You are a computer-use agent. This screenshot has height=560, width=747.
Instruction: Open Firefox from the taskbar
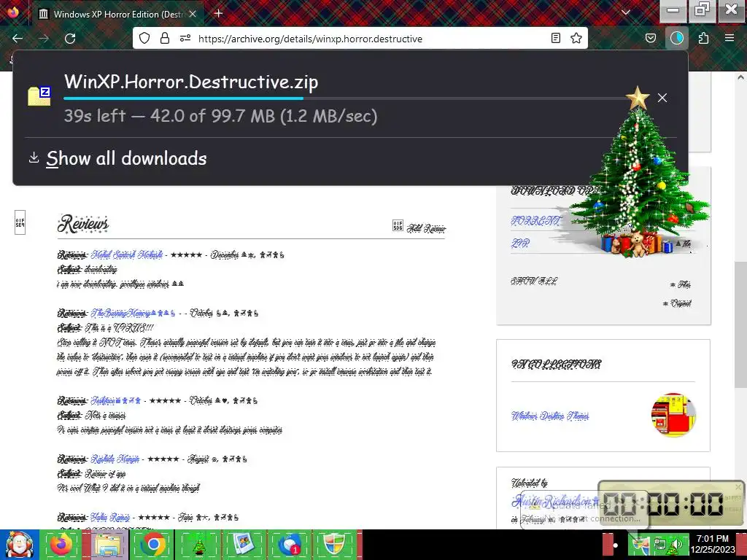[x=61, y=544]
